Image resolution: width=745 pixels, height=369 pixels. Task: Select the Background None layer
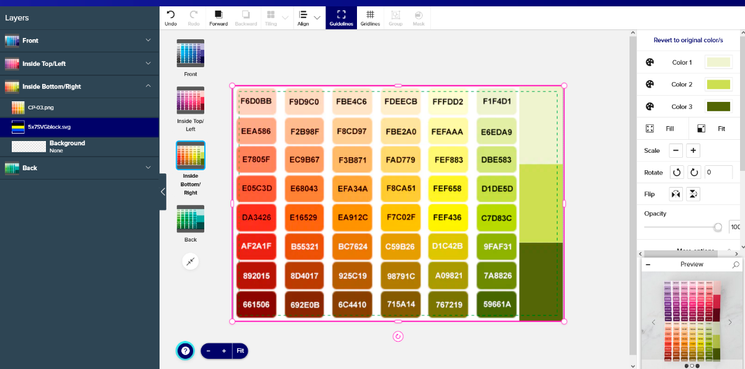coord(79,146)
